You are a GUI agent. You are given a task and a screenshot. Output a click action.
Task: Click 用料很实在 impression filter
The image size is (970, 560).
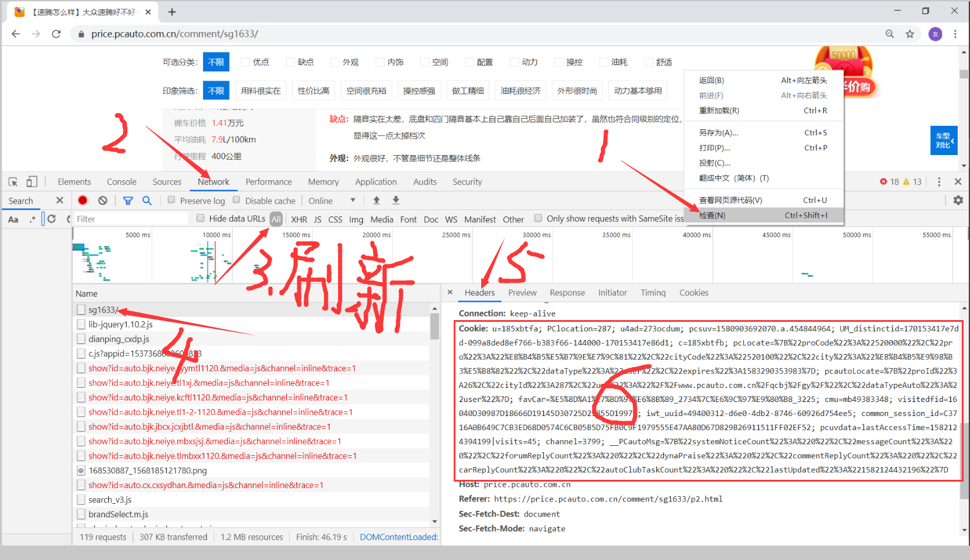(x=261, y=91)
